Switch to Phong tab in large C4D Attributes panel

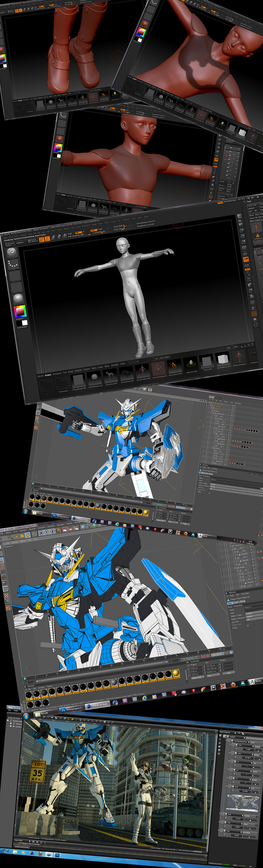(242, 601)
